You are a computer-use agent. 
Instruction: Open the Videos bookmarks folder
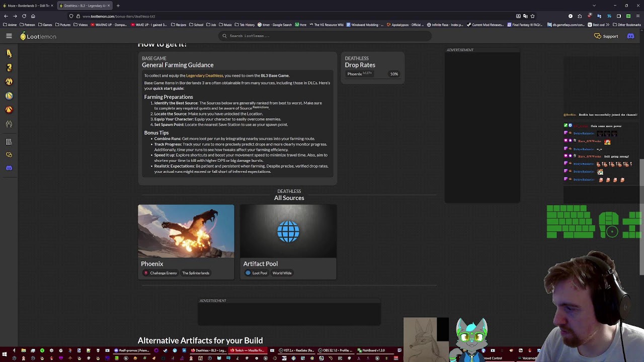coord(80,25)
